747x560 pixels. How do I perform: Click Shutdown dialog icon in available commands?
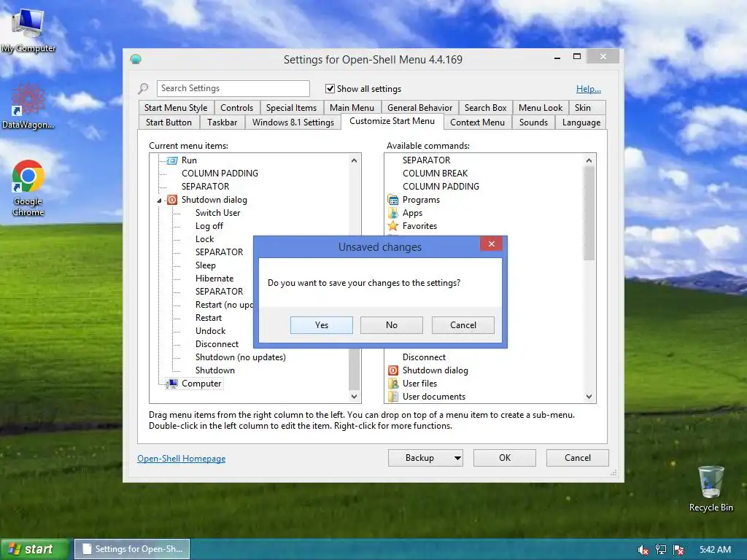[393, 370]
